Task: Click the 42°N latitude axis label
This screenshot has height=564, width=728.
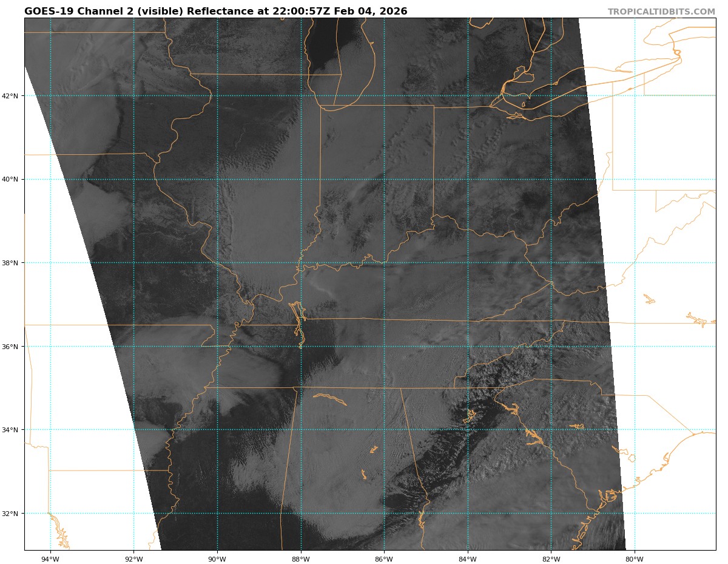Action: point(13,96)
